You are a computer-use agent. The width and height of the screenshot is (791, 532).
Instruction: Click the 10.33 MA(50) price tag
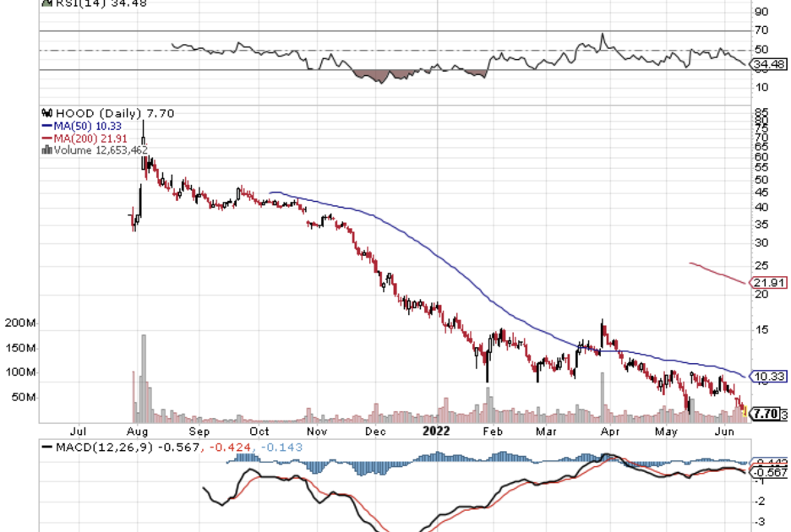click(x=768, y=376)
